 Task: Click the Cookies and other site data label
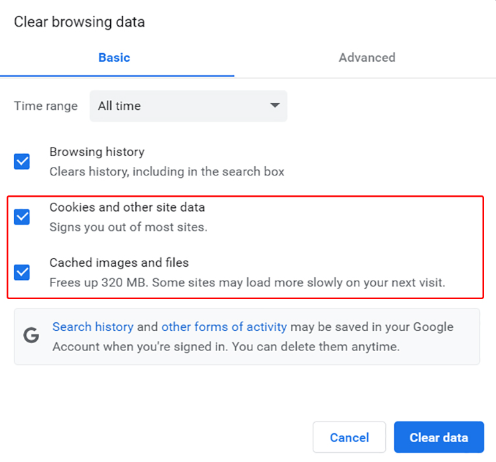tap(127, 207)
